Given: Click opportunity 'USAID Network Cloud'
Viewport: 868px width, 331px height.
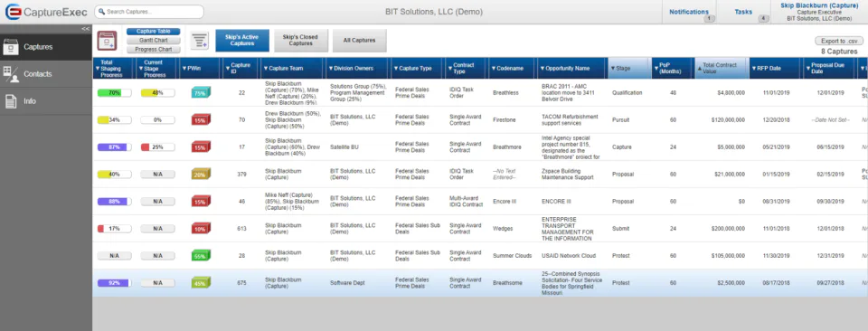Looking at the screenshot, I should tap(568, 256).
